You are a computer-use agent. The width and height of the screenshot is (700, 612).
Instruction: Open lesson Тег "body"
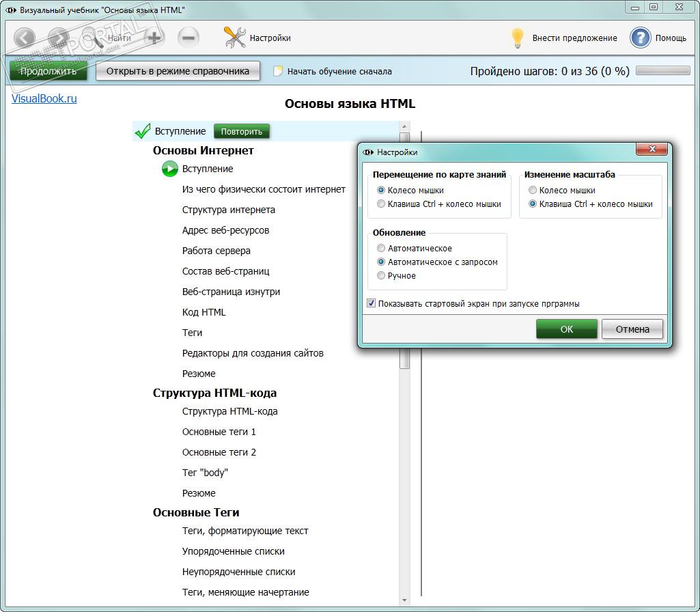point(205,473)
